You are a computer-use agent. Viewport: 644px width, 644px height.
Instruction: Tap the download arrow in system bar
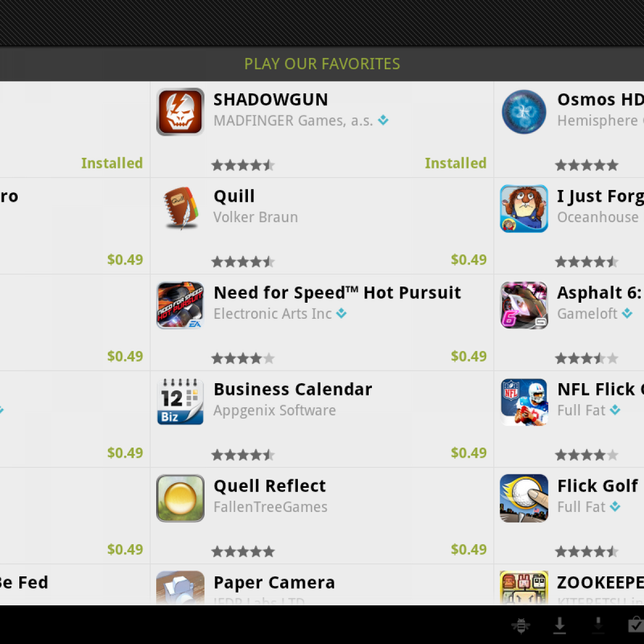pyautogui.click(x=559, y=625)
